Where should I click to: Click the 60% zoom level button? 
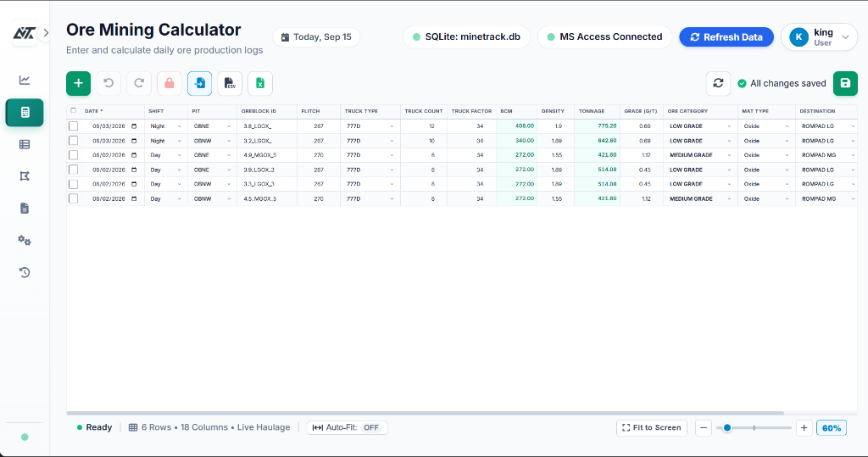tap(831, 427)
